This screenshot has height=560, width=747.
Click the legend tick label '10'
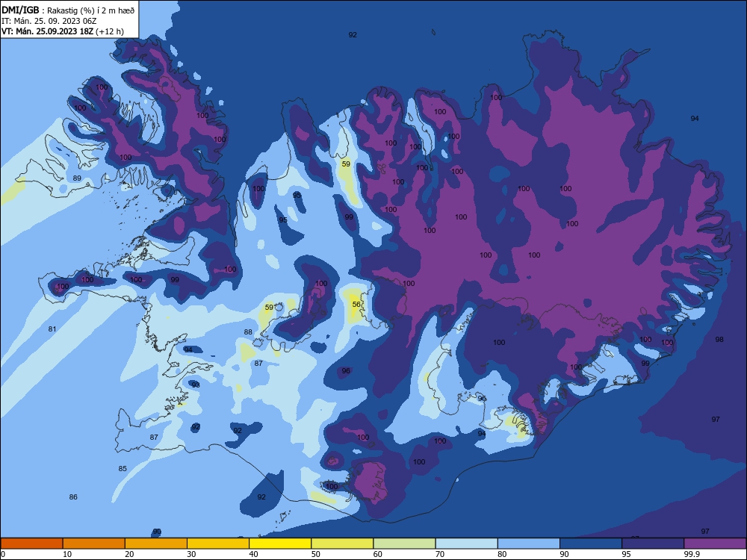(67, 554)
